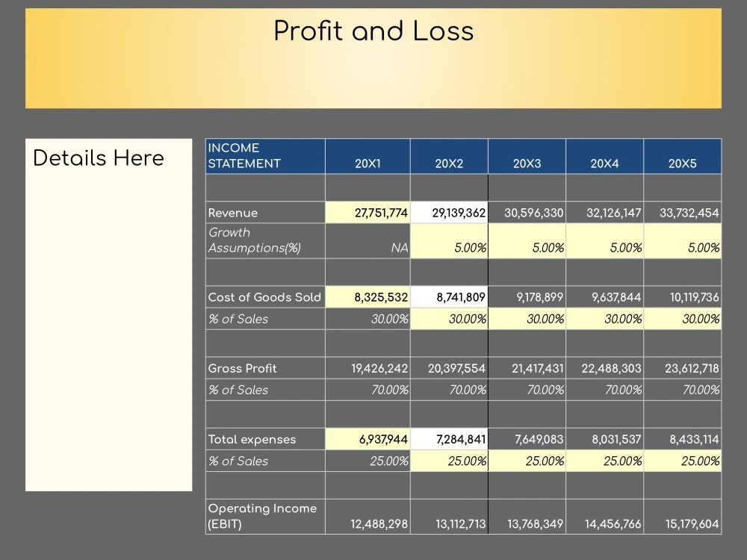Select the NA cell under 20X1

[400, 247]
